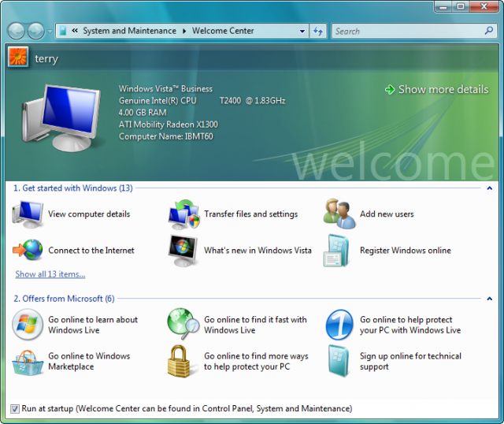The image size is (504, 424).
Task: Open View computer details text
Action: click(89, 214)
